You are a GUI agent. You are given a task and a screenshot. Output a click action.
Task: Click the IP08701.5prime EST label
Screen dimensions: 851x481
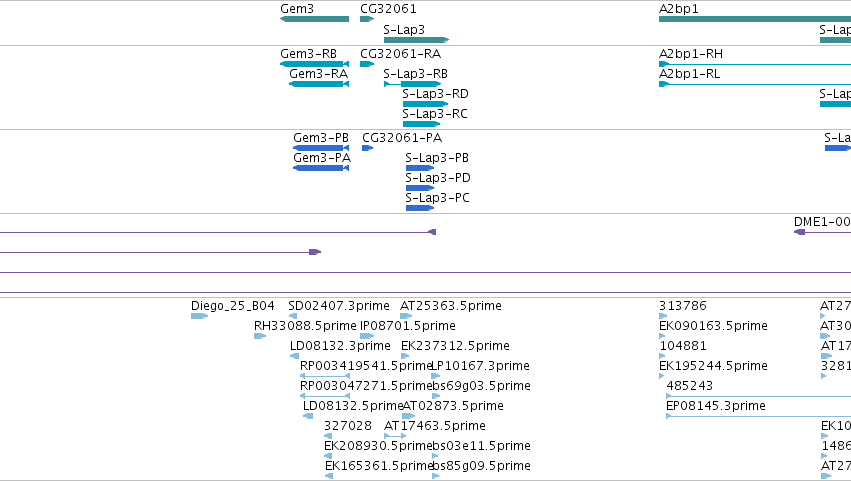(408, 326)
